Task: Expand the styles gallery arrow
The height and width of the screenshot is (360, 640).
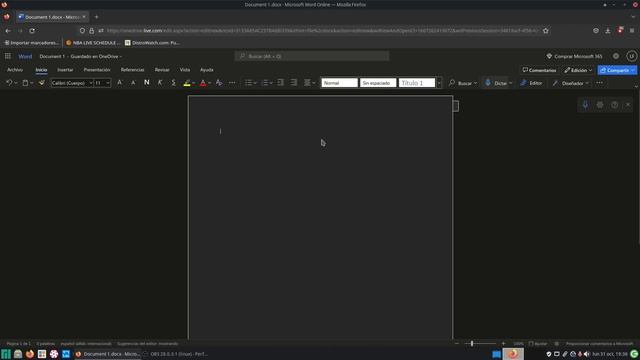Action: click(439, 83)
